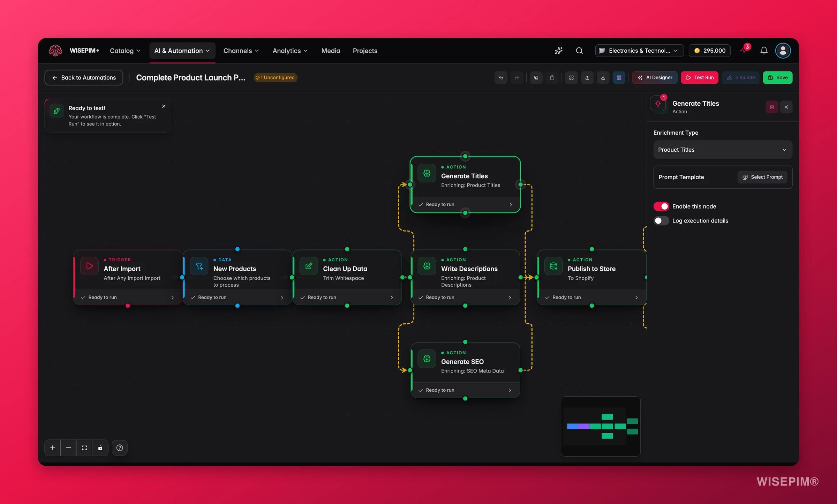Click the redo arrow in the toolbar

[x=516, y=77]
